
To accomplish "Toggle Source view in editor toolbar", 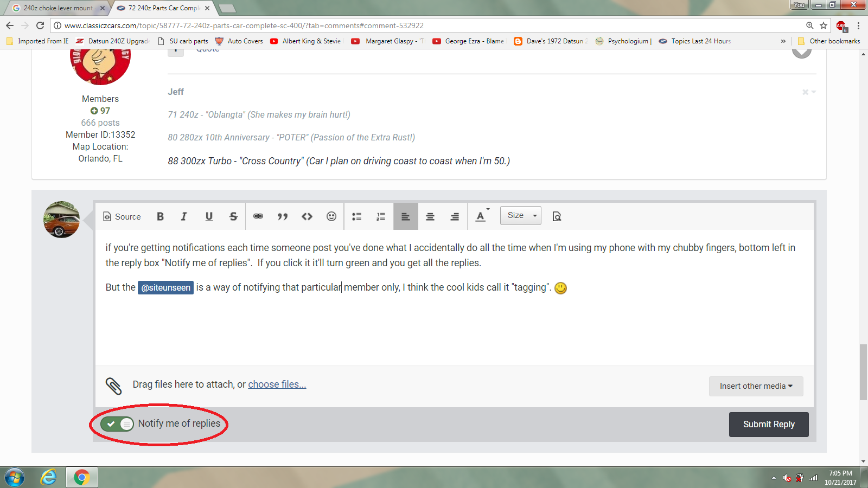I will (x=122, y=216).
